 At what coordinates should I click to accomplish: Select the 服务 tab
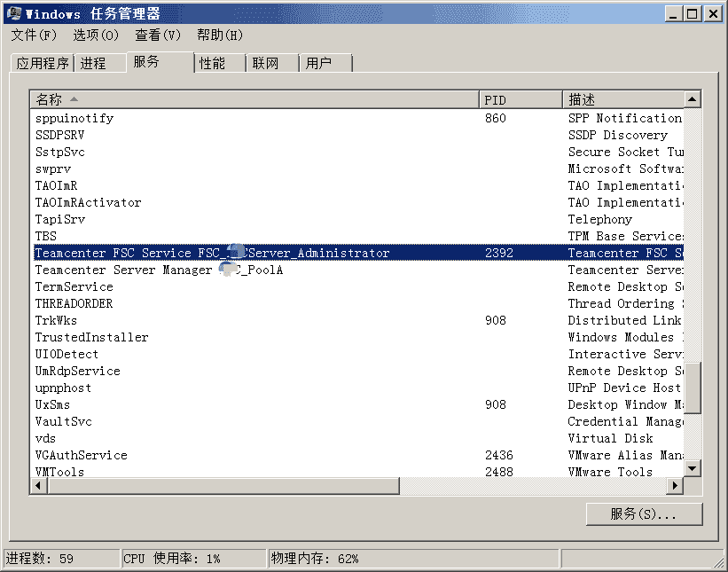click(x=160, y=62)
